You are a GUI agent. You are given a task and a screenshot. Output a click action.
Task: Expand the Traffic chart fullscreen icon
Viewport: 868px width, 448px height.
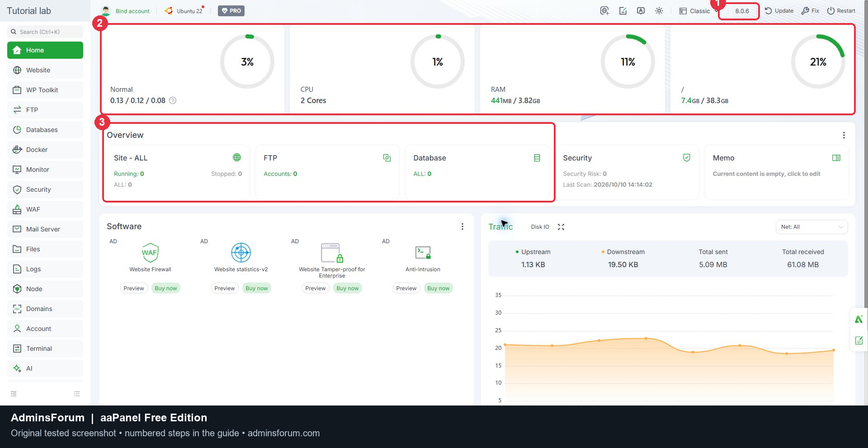click(x=561, y=227)
